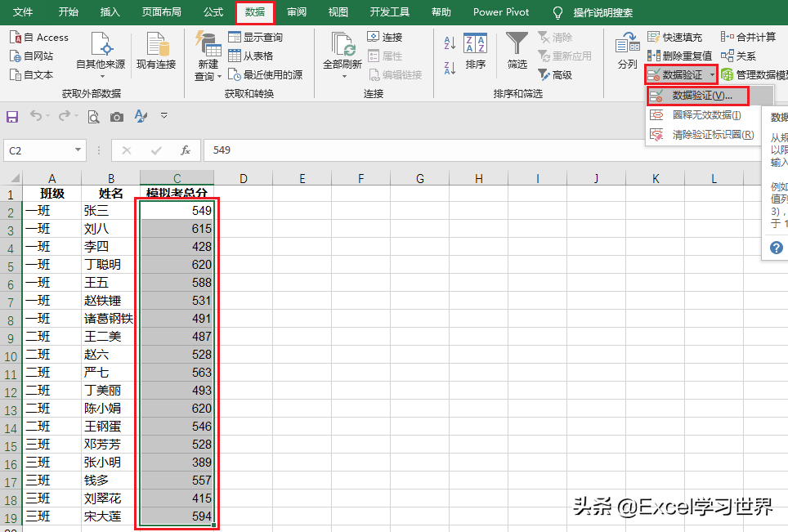Click 删除重复值 remove duplicates
788x532 pixels.
click(679, 56)
